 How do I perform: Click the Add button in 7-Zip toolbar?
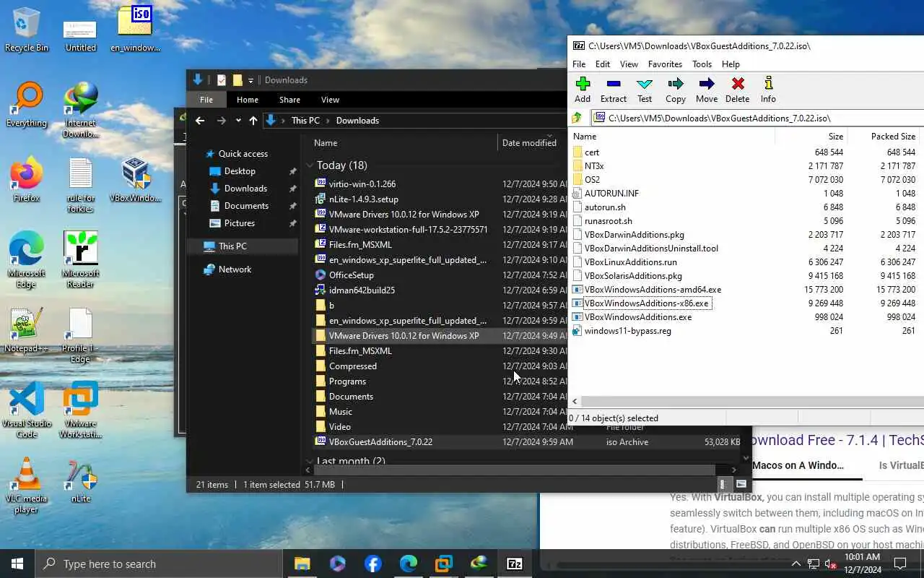583,90
